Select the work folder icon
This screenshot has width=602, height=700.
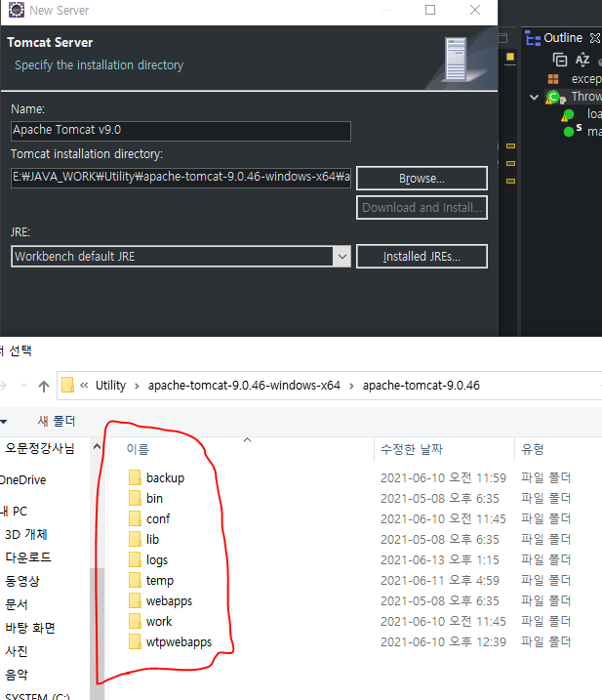(x=135, y=622)
